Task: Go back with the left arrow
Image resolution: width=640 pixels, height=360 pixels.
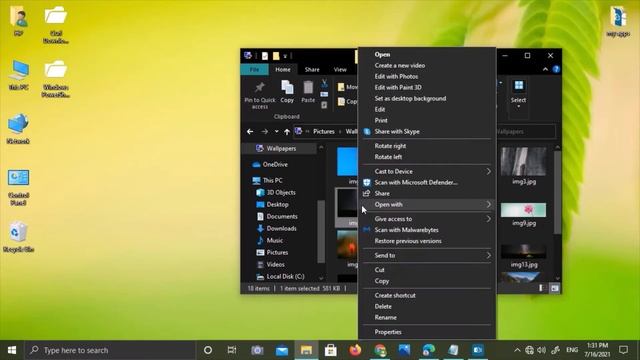Action: [250, 131]
